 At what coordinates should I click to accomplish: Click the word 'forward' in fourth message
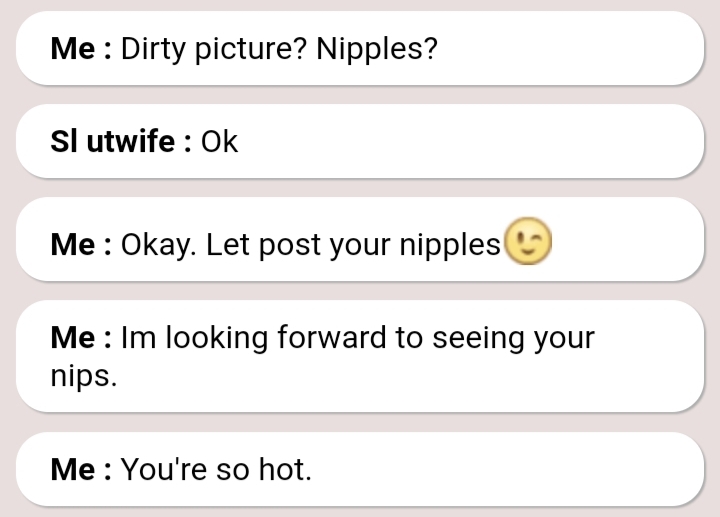click(x=333, y=338)
